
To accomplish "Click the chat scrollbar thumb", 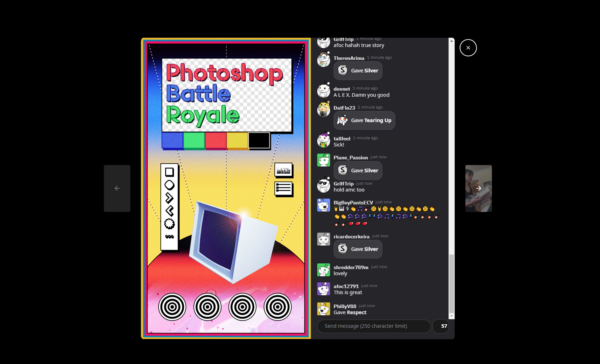I will coord(451,283).
